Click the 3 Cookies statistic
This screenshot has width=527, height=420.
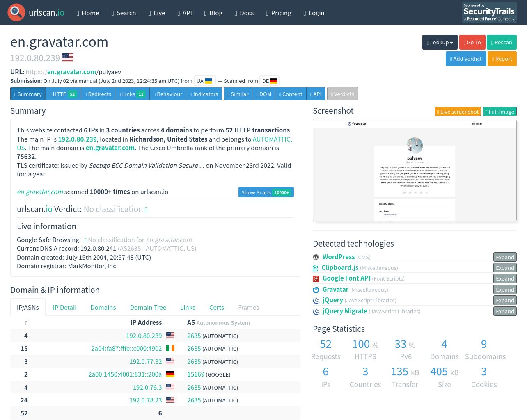484,377
